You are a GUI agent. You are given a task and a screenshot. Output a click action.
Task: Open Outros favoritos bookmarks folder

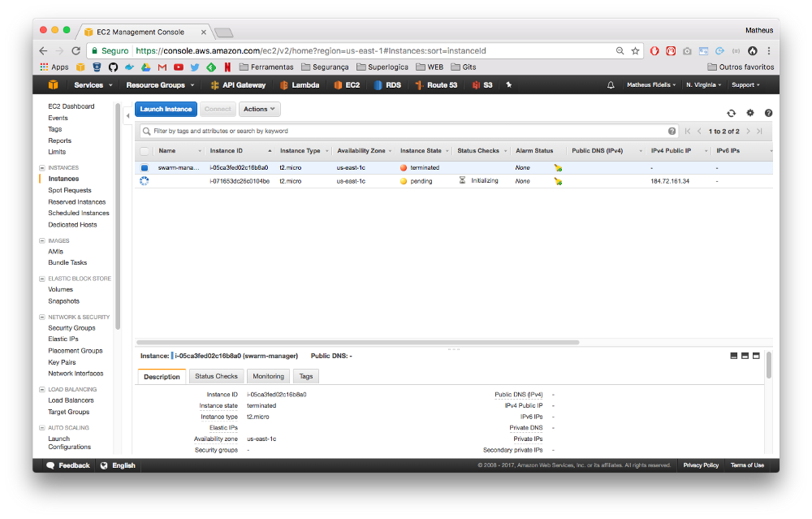[741, 67]
